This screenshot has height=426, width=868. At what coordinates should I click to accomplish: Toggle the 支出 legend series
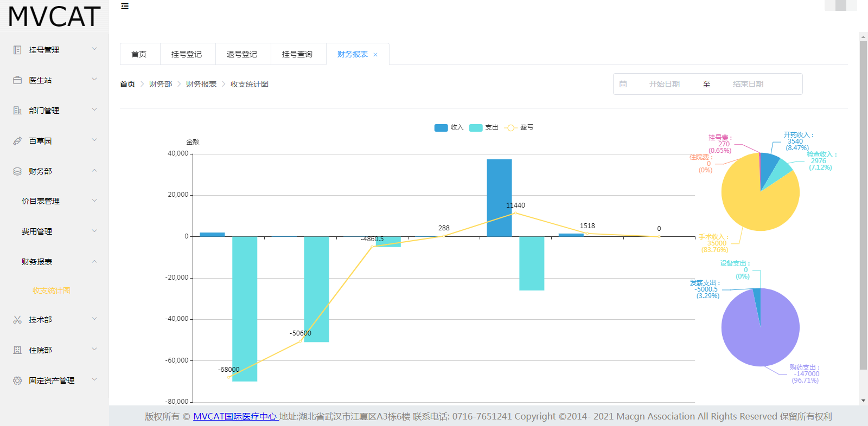pos(483,127)
